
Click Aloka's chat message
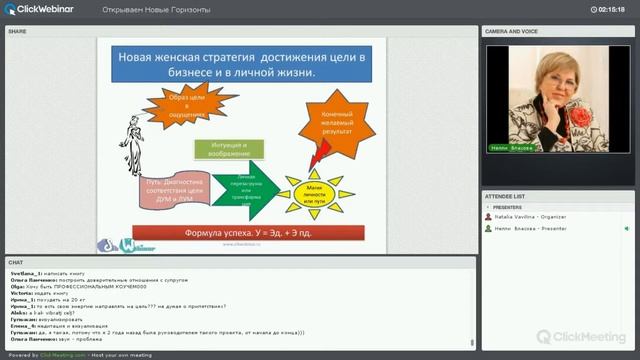[x=42, y=313]
